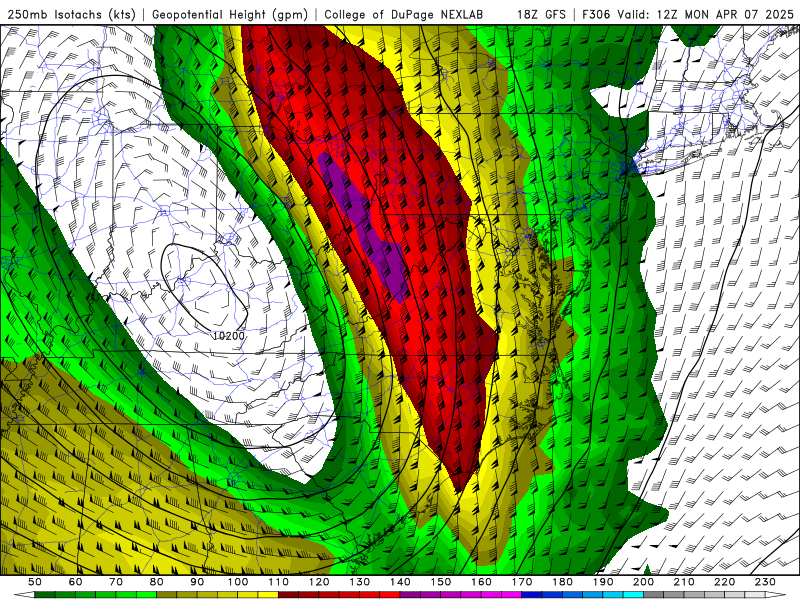Viewport: 800px width, 600px height.
Task: Click the "150" value on the color scale
Action: coord(441,582)
